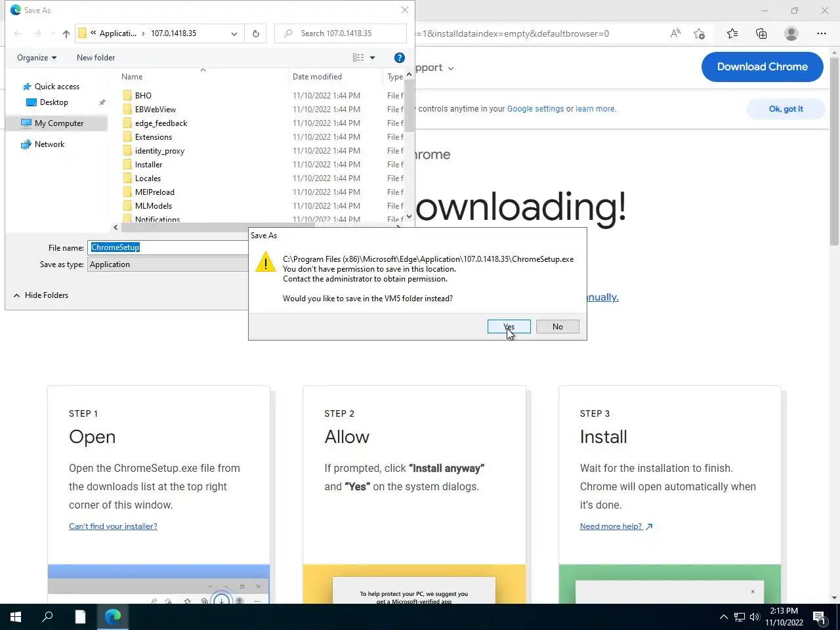The width and height of the screenshot is (840, 630).
Task: Click the File name input field
Action: click(169, 247)
